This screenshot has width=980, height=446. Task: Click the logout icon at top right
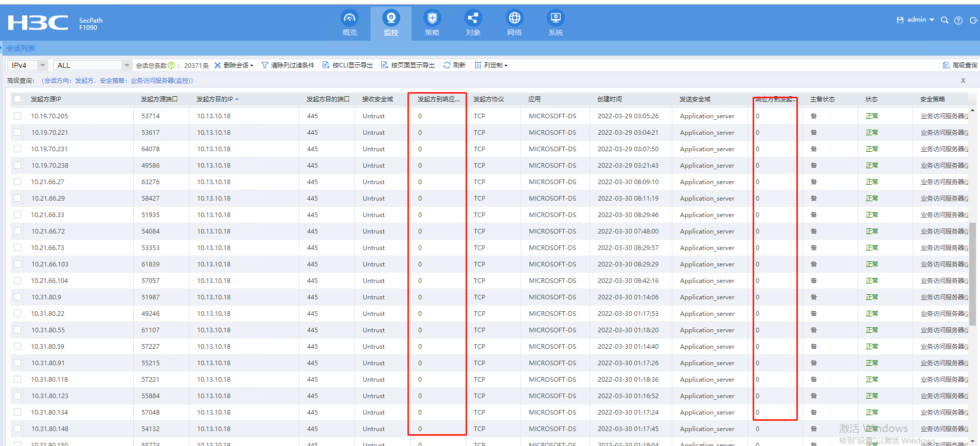pyautogui.click(x=973, y=21)
